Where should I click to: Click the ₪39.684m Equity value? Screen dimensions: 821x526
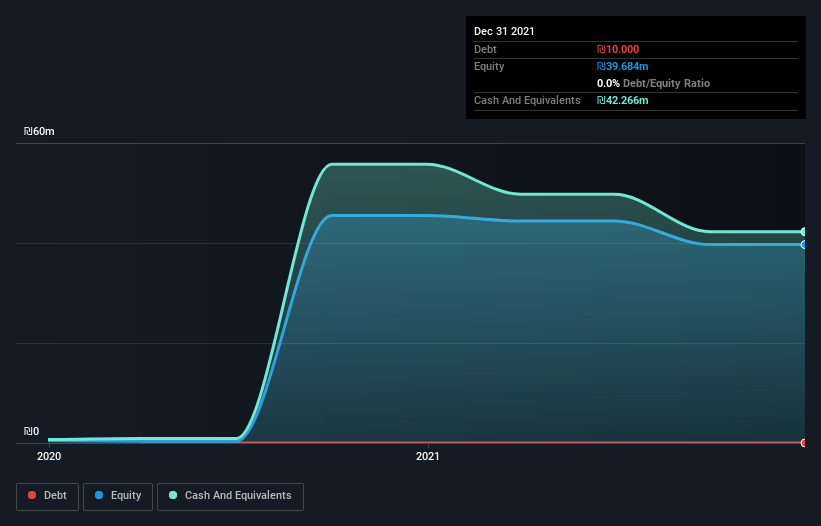click(x=623, y=66)
